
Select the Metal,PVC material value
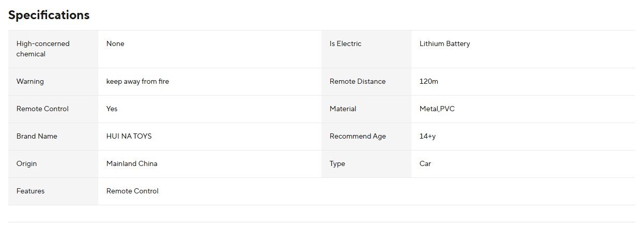[437, 109]
